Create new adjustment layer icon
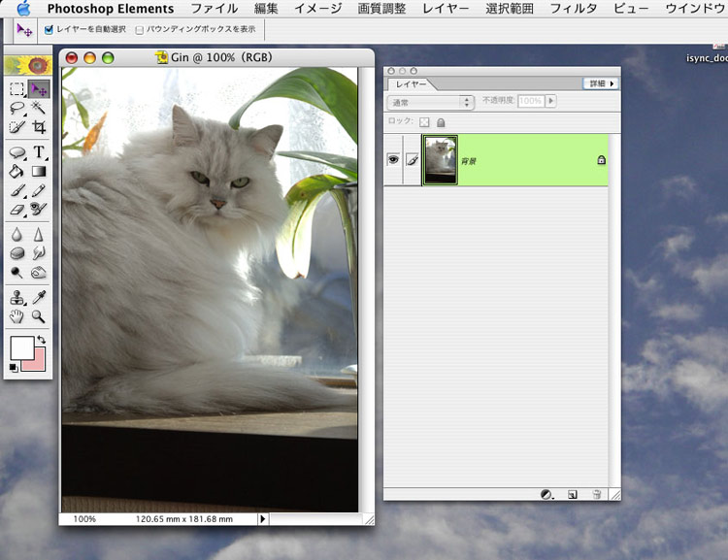The image size is (728, 560). coord(546,495)
